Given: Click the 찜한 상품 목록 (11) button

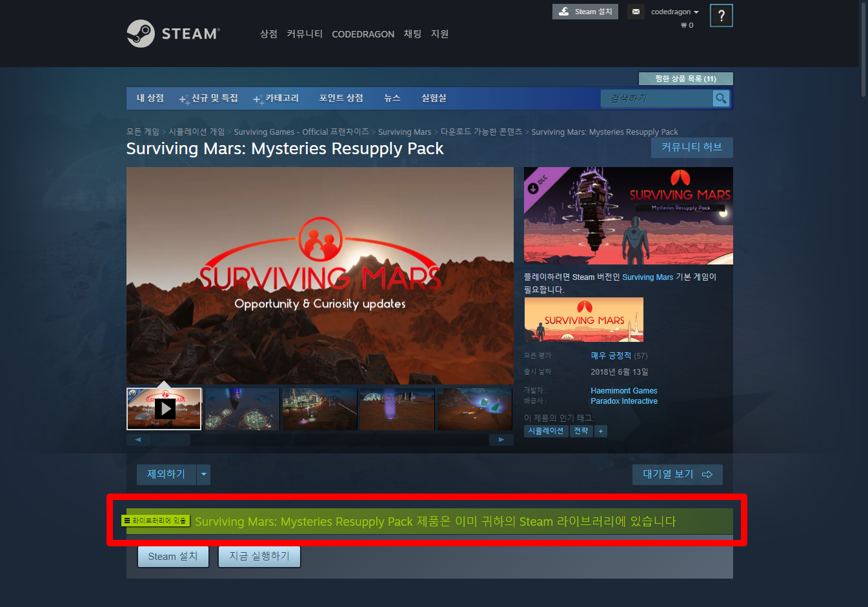Looking at the screenshot, I should coord(685,79).
